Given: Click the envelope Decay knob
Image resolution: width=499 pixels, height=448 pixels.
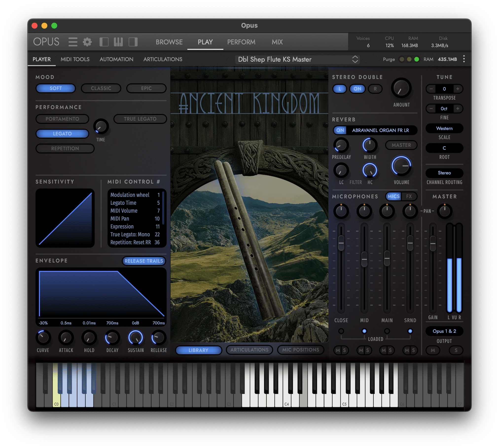Looking at the screenshot, I should pos(112,337).
